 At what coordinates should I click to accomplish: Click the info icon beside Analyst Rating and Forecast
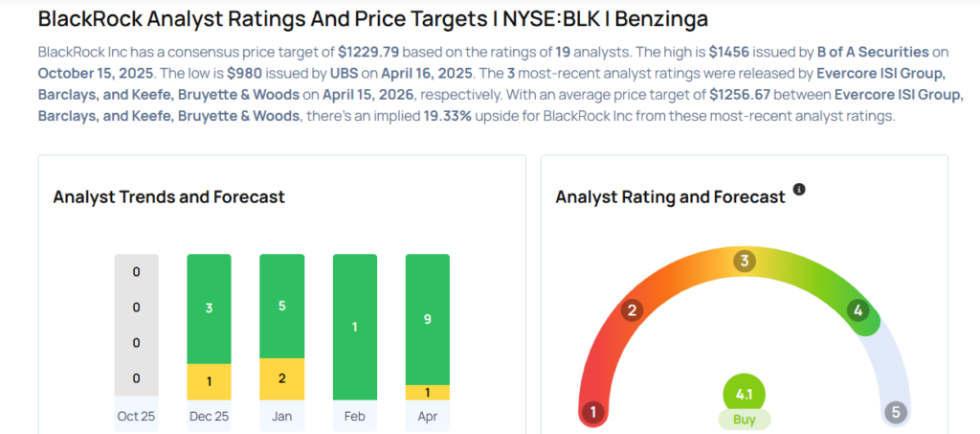pos(799,190)
